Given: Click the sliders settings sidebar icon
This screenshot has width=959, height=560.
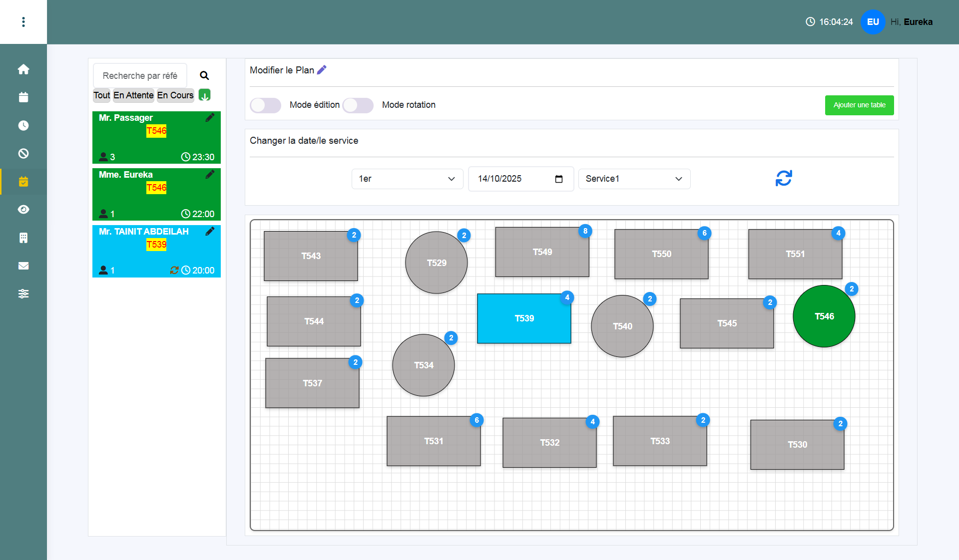Looking at the screenshot, I should (x=23, y=293).
